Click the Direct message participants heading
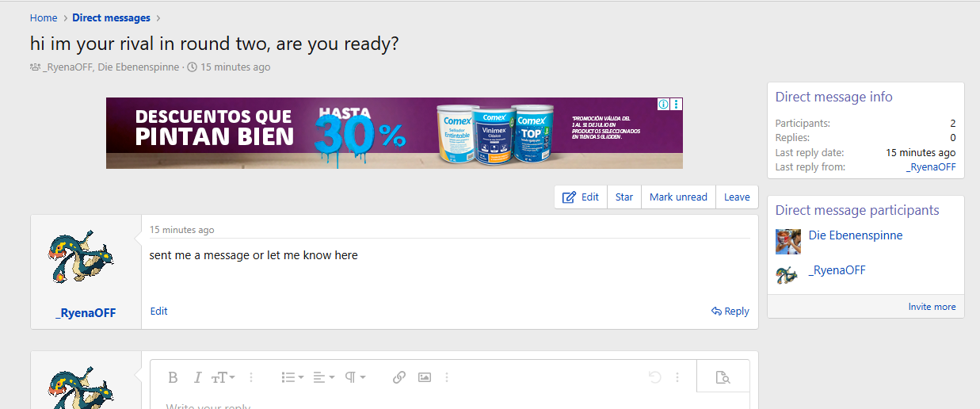This screenshot has width=980, height=409. click(857, 210)
